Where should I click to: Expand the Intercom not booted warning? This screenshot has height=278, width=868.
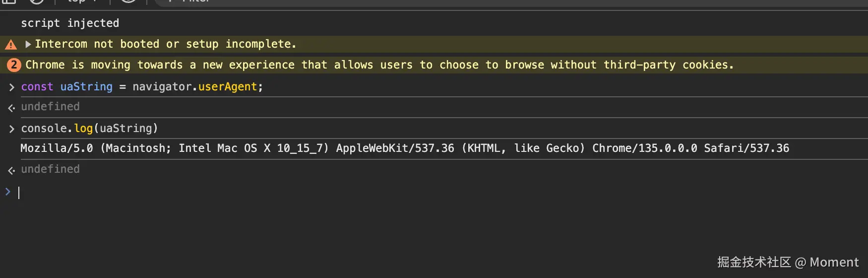(28, 44)
